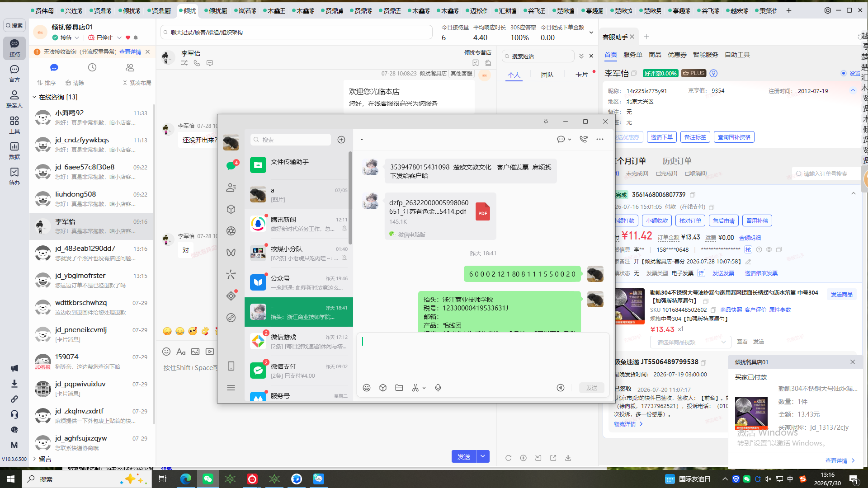This screenshot has height=488, width=868.
Task: Click the send-file folder icon in WeChat
Action: [x=399, y=388]
